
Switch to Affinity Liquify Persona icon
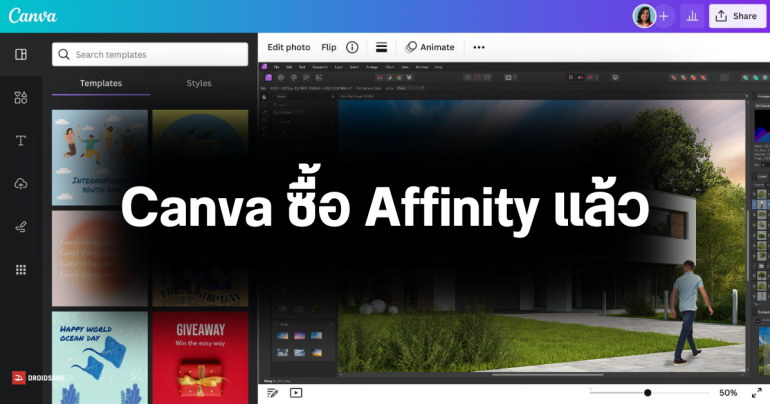point(281,78)
